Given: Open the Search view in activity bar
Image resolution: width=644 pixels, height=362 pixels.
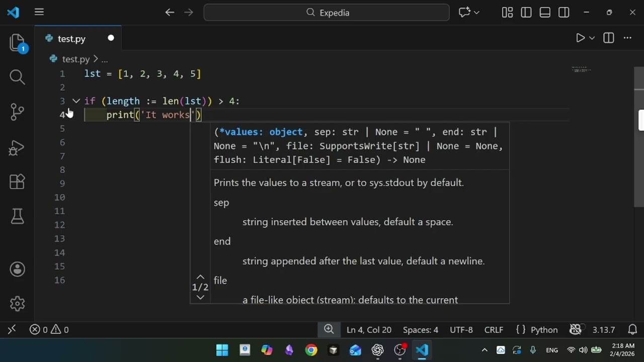Looking at the screenshot, I should (x=17, y=77).
